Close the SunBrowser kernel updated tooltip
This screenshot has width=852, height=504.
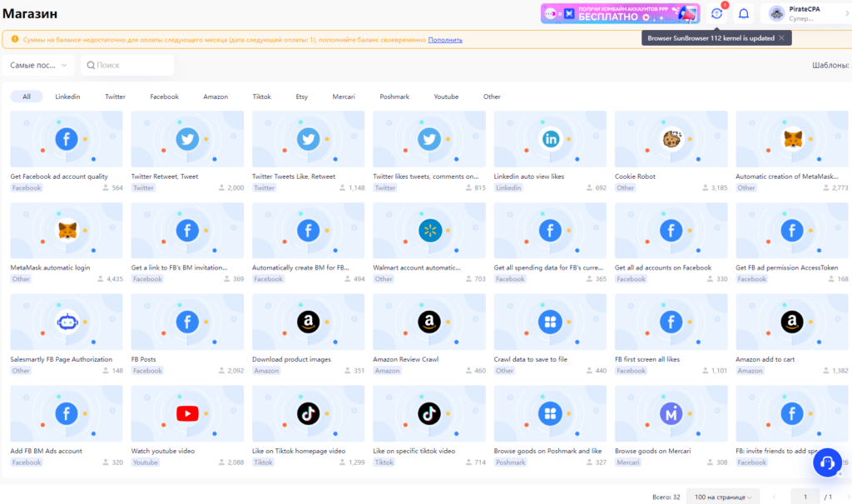pyautogui.click(x=781, y=38)
